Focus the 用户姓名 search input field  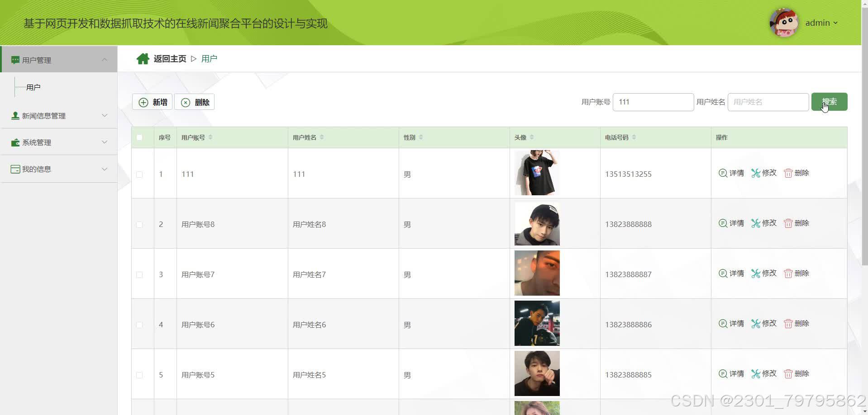[x=768, y=102]
